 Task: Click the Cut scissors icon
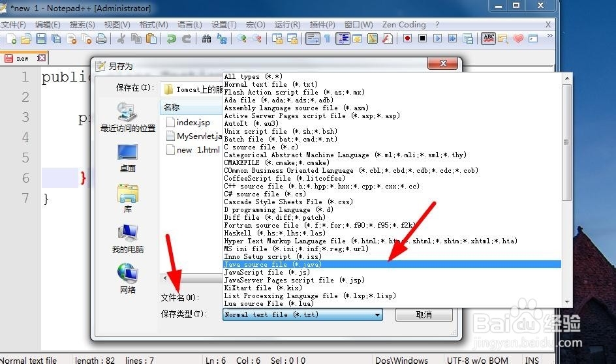coord(121,38)
